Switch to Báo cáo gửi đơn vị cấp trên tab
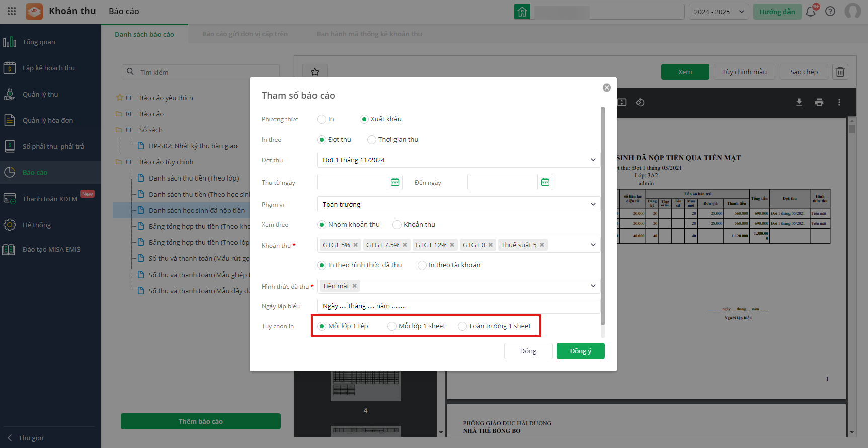The height and width of the screenshot is (448, 868). point(245,34)
